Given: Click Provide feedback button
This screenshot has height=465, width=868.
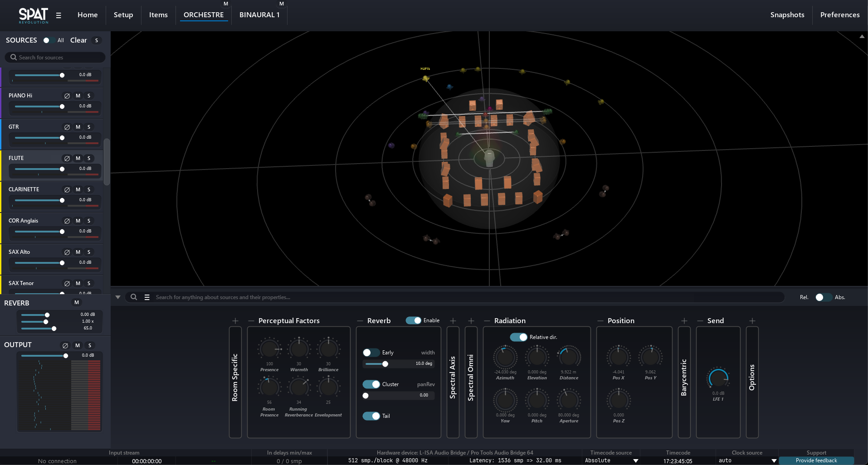Looking at the screenshot, I should tap(816, 460).
